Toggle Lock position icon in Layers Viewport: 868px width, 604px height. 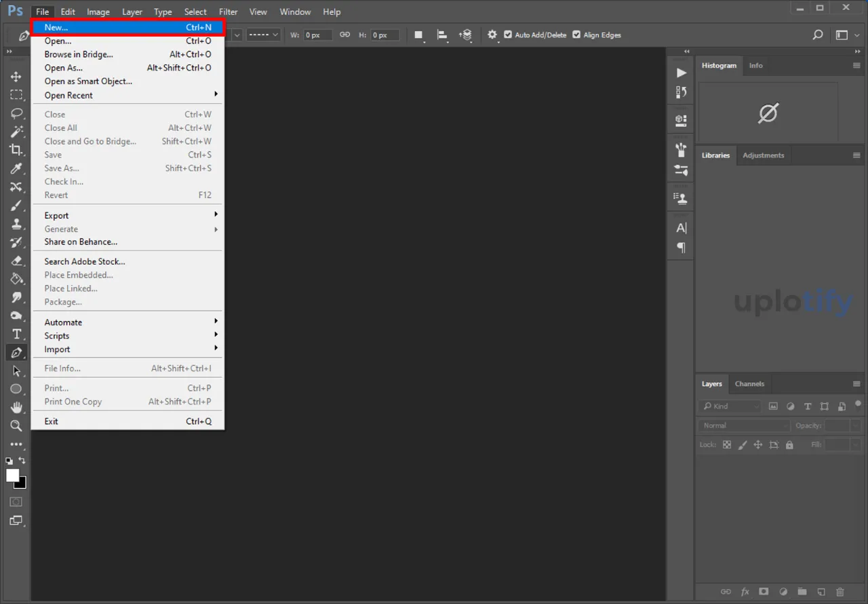point(758,445)
